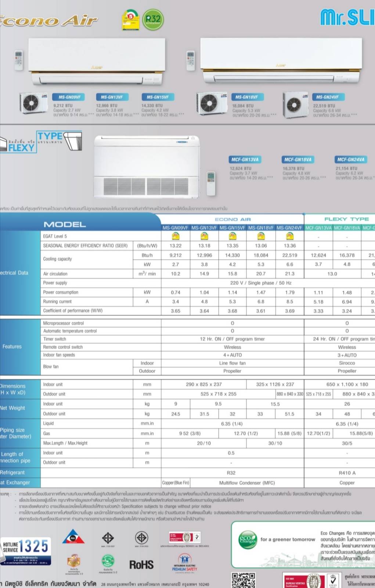Click the small wall-mounted Econo Air unit image
This screenshot has height=588, width=375.
[97, 62]
